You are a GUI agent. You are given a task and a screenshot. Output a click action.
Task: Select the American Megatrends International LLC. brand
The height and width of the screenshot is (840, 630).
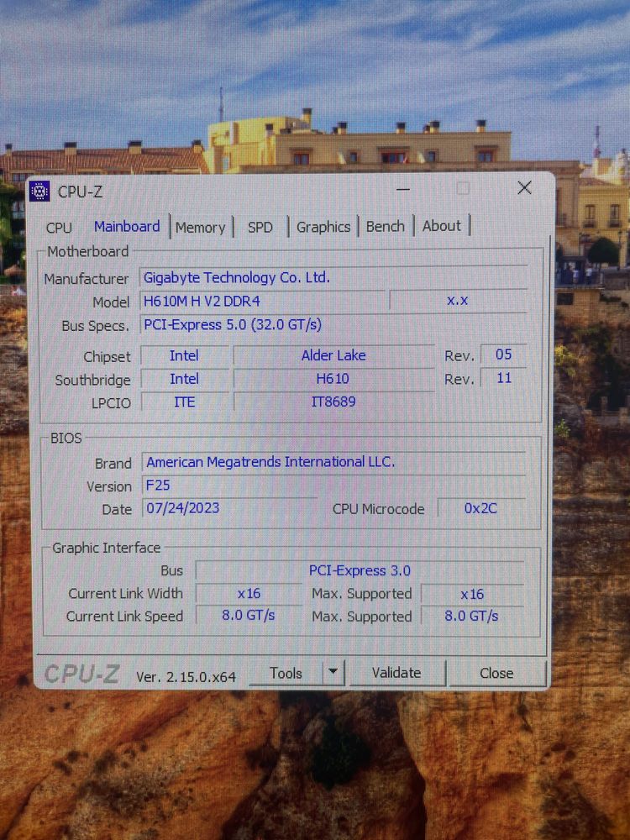(333, 462)
